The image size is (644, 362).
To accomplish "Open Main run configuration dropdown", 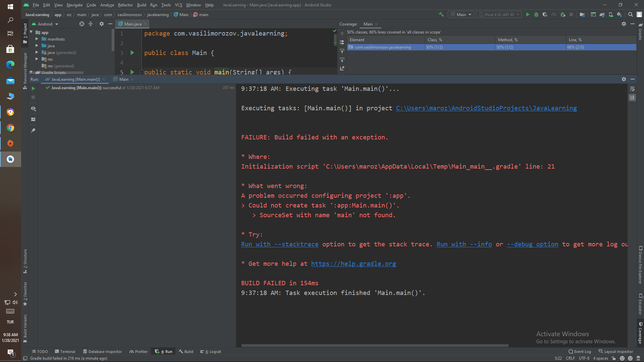I will (461, 14).
